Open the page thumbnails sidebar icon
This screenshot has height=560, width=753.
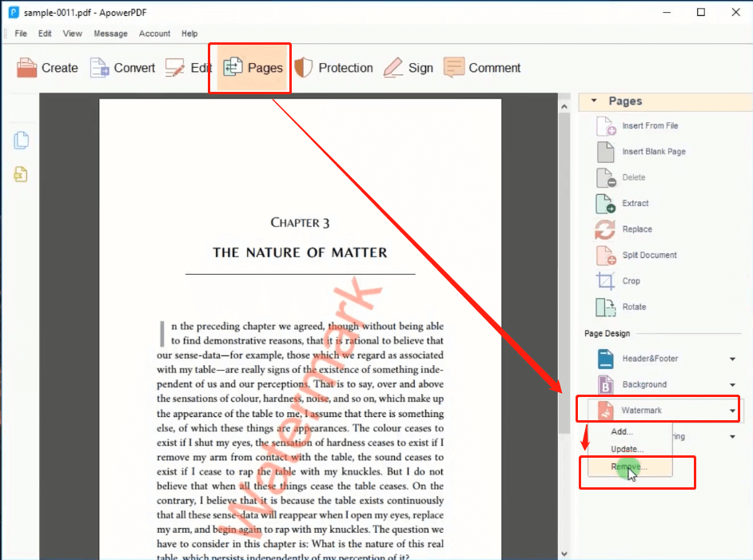[22, 141]
